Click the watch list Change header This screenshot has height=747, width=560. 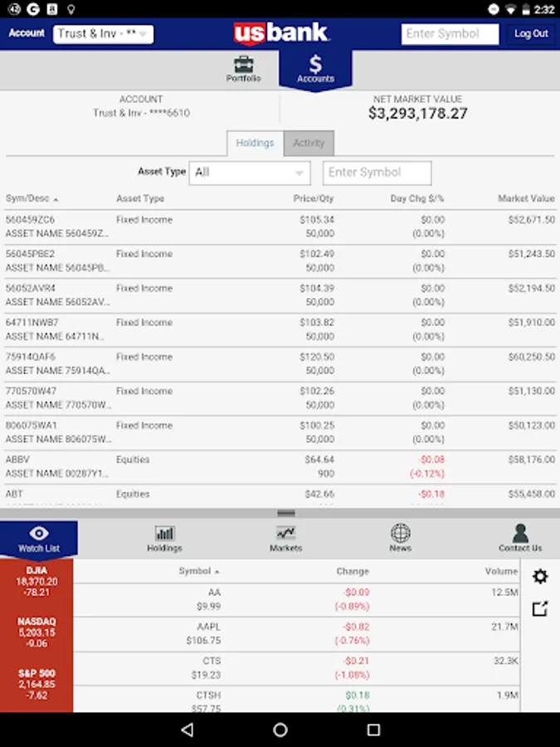tap(353, 571)
